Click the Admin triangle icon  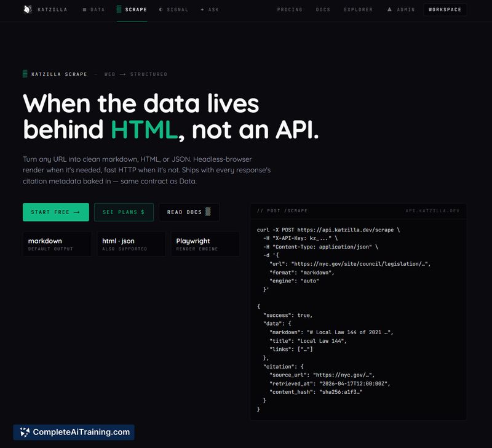tap(389, 9)
